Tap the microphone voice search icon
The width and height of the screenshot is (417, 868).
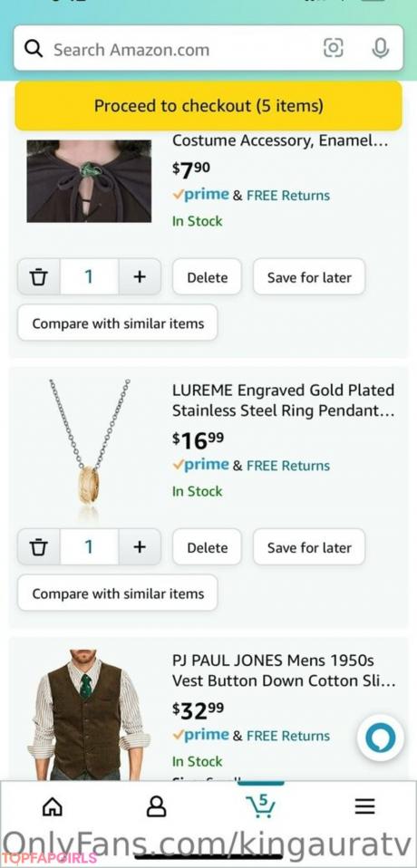tap(380, 49)
